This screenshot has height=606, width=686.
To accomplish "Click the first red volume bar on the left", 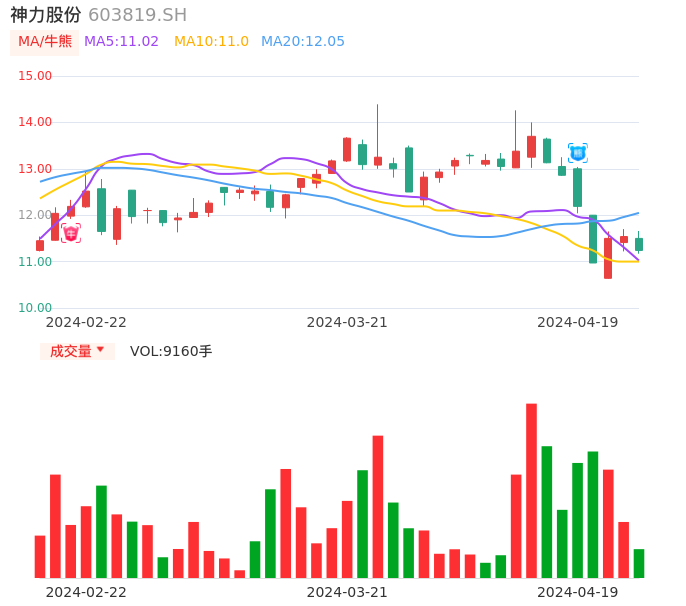I will click(x=40, y=556).
